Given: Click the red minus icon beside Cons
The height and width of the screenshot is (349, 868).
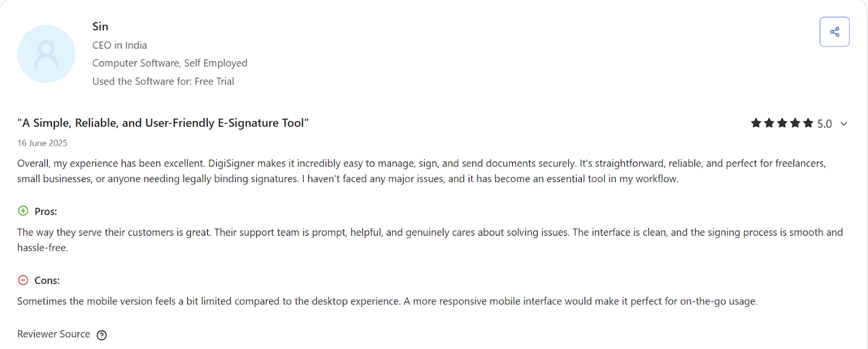Looking at the screenshot, I should (x=23, y=280).
